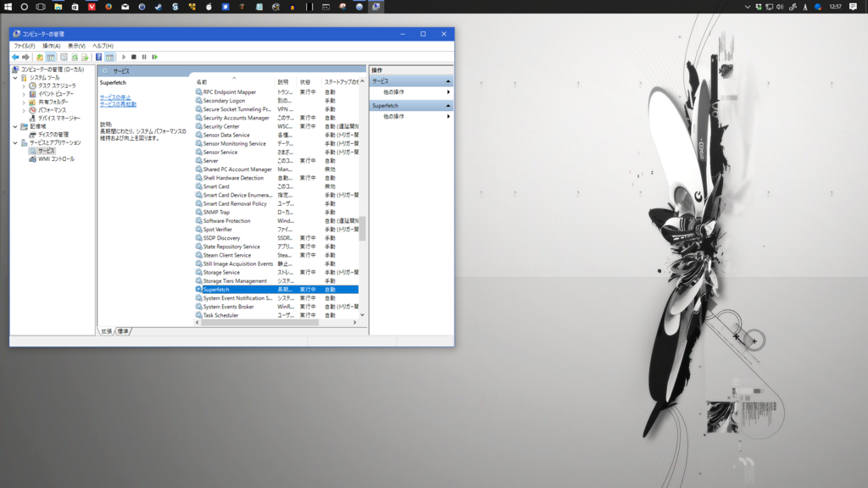Open the Windows Start button

[x=8, y=7]
